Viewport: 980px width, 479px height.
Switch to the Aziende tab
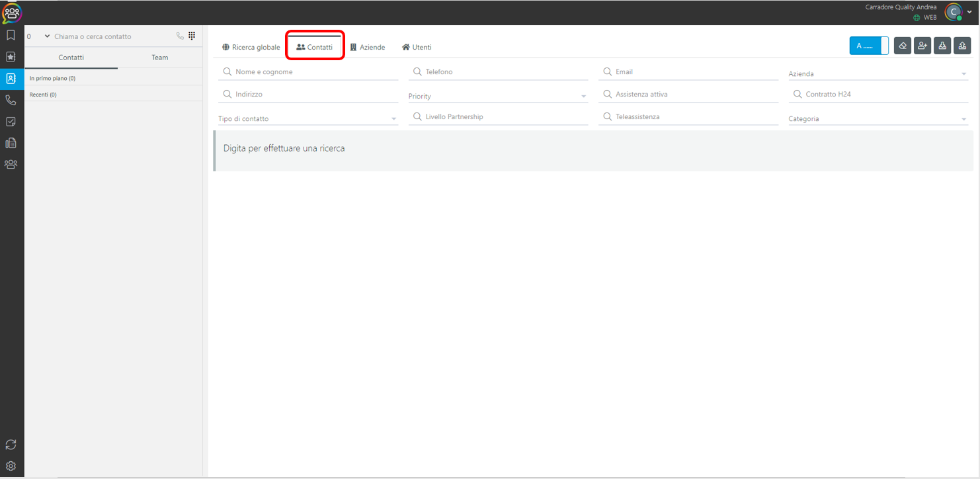(368, 48)
